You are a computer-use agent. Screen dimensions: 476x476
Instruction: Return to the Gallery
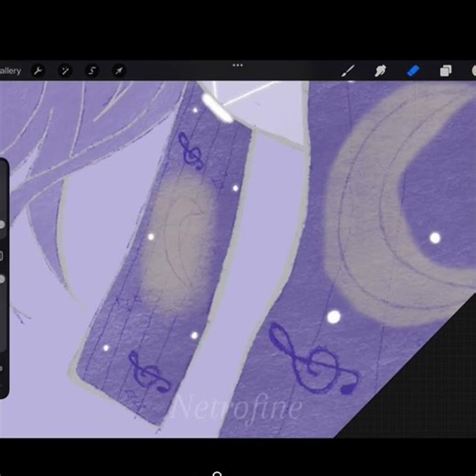pyautogui.click(x=10, y=70)
